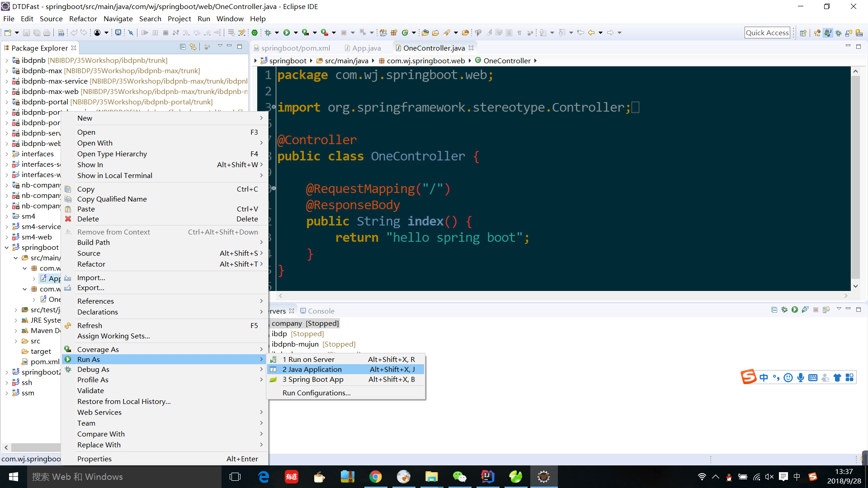
Task: Click the New Java Class icon
Action: click(x=405, y=33)
